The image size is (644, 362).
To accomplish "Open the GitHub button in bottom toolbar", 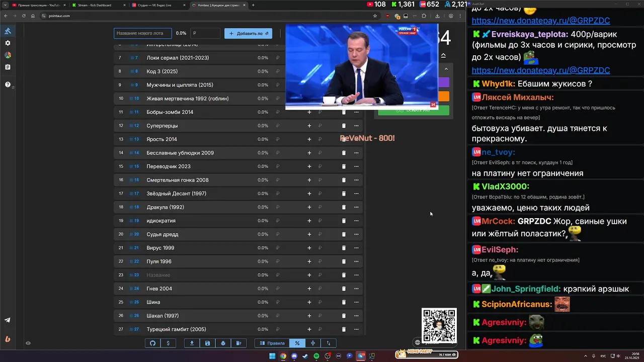I will (153, 343).
